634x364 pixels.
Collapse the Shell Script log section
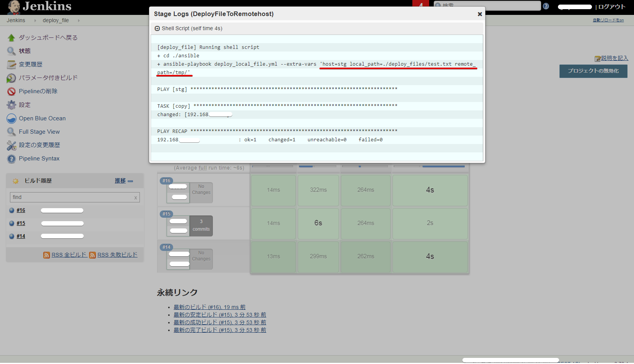coord(157,28)
